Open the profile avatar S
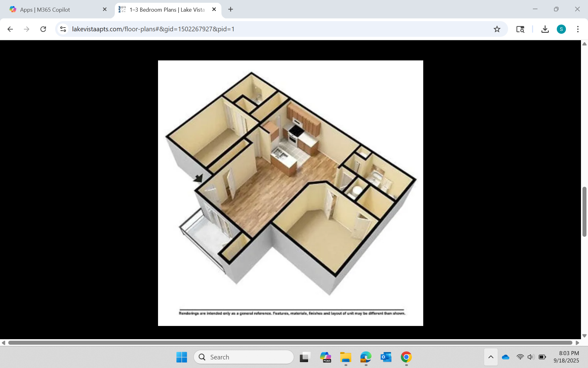Image resolution: width=588 pixels, height=368 pixels. click(561, 29)
